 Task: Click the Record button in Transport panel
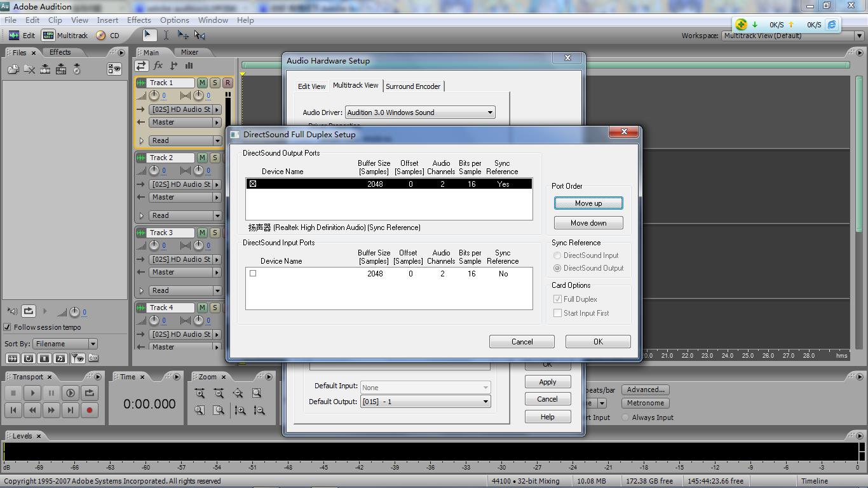tap(90, 410)
